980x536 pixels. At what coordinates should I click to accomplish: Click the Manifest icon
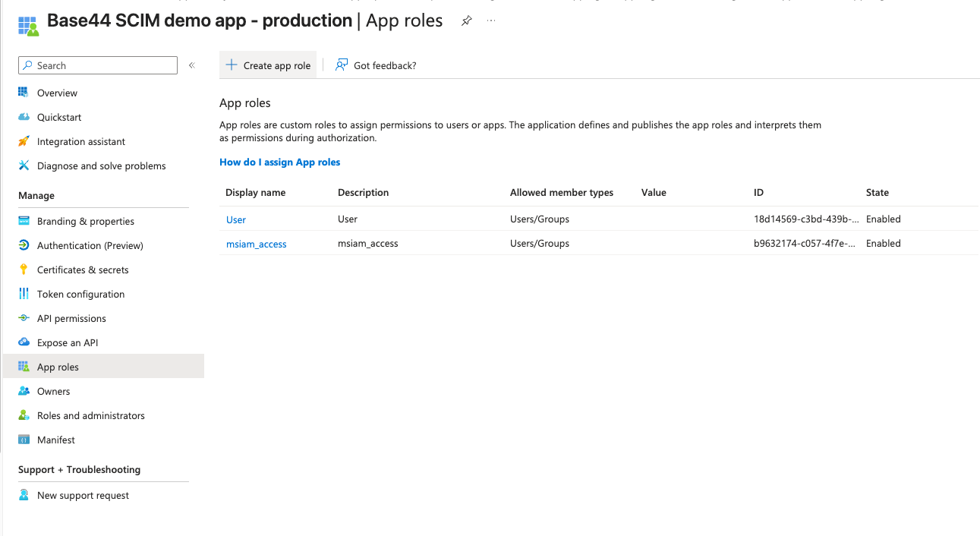[24, 440]
